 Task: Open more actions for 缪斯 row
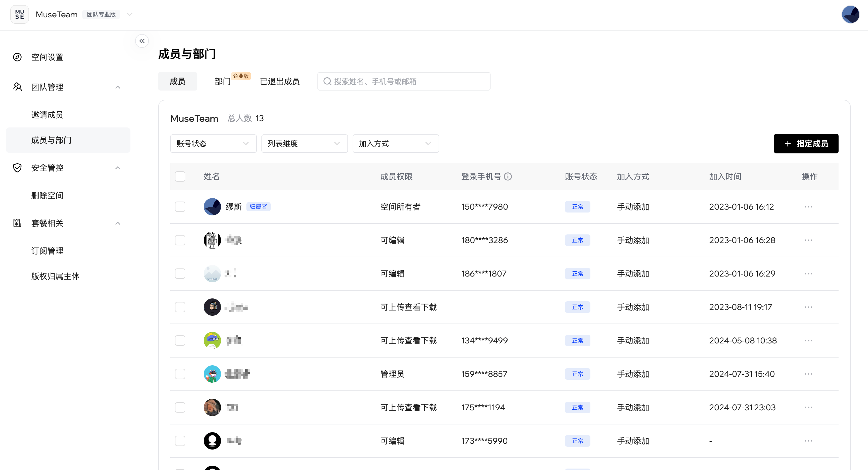808,207
